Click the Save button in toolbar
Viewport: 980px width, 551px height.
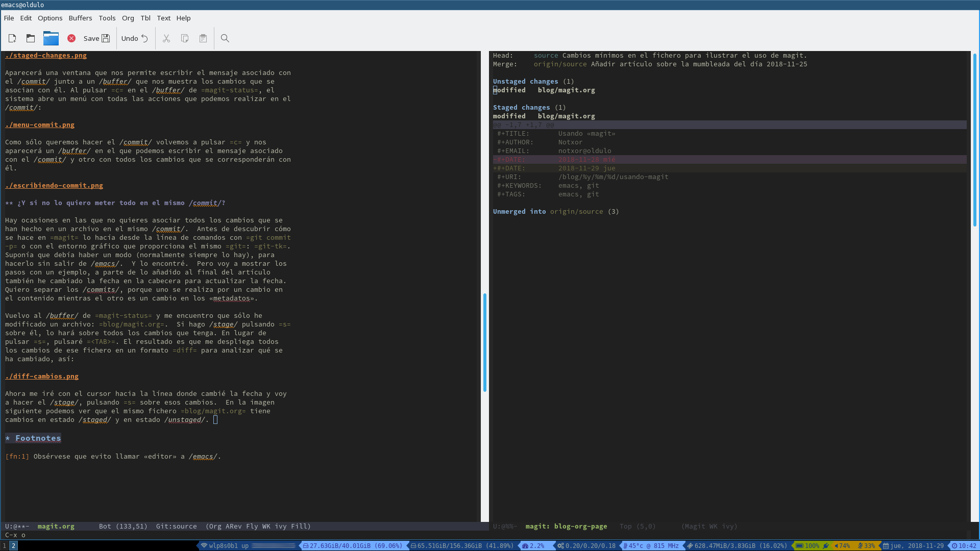(x=96, y=38)
